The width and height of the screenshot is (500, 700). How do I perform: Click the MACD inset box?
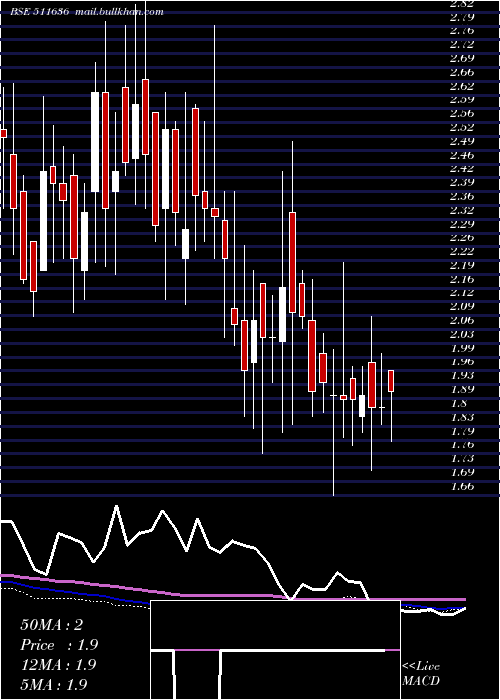click(x=275, y=650)
